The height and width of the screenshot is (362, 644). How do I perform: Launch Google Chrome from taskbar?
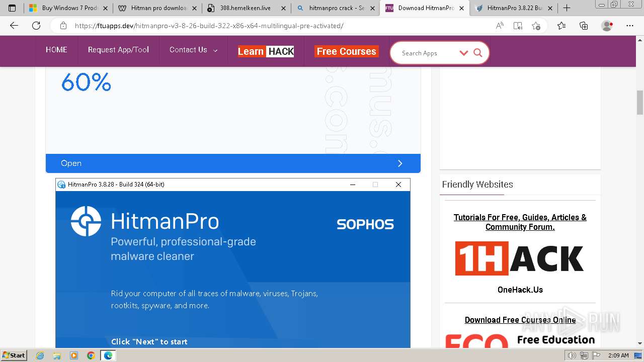tap(91, 355)
